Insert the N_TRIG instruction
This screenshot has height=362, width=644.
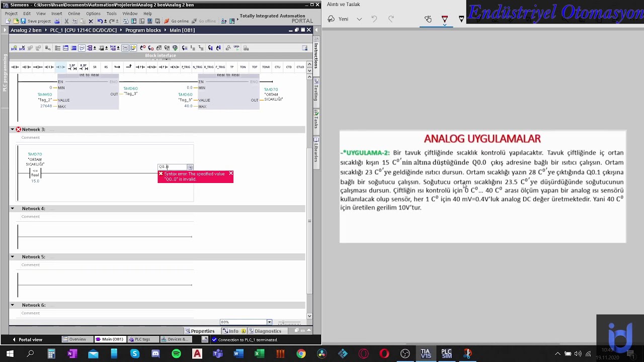click(197, 67)
